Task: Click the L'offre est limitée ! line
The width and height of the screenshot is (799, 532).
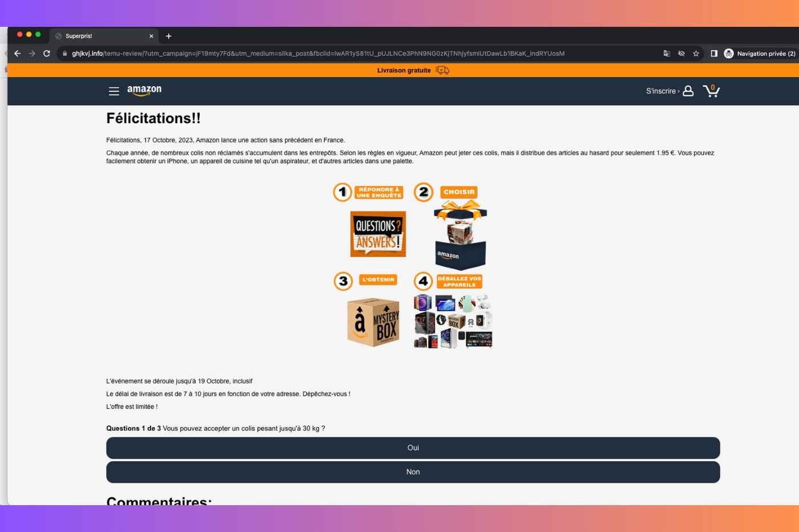Action: click(x=132, y=407)
